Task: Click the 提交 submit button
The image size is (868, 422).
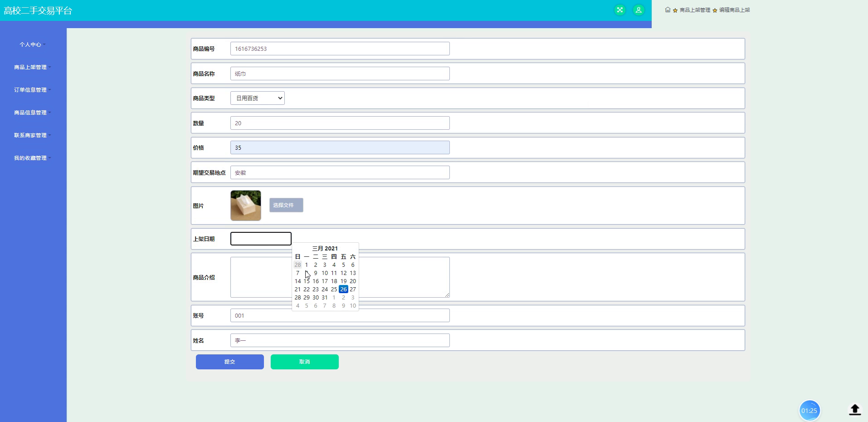Action: [230, 362]
